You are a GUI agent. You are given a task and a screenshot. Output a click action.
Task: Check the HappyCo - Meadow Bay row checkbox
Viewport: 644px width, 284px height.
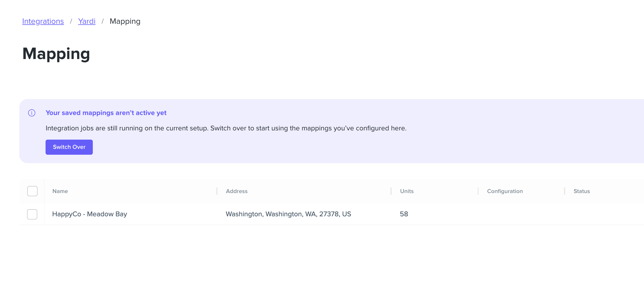click(x=32, y=214)
